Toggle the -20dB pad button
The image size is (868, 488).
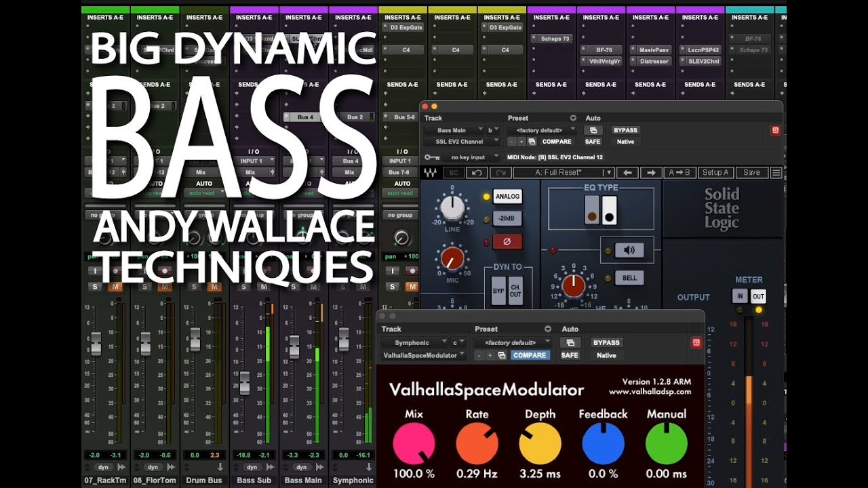tap(507, 219)
